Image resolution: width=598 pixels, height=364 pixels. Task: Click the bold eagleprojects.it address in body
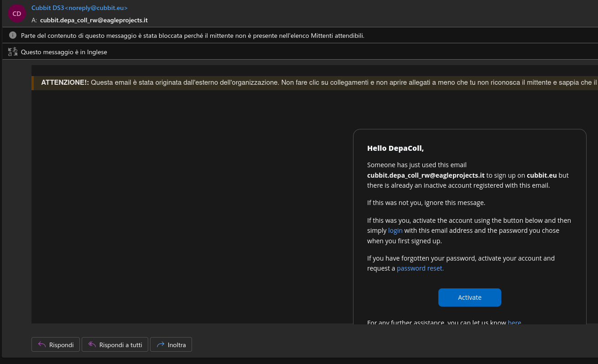[426, 175]
